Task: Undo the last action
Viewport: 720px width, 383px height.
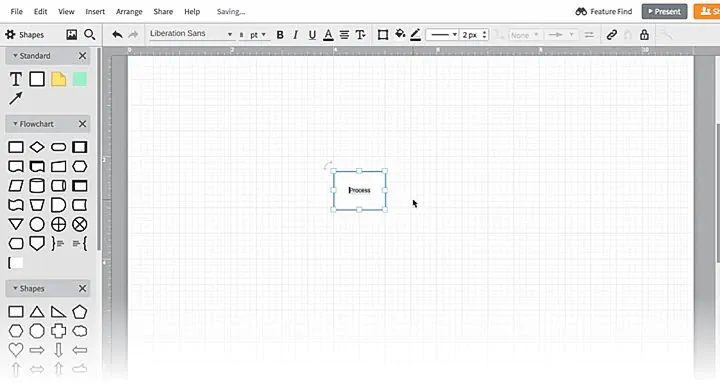Action: coord(118,34)
